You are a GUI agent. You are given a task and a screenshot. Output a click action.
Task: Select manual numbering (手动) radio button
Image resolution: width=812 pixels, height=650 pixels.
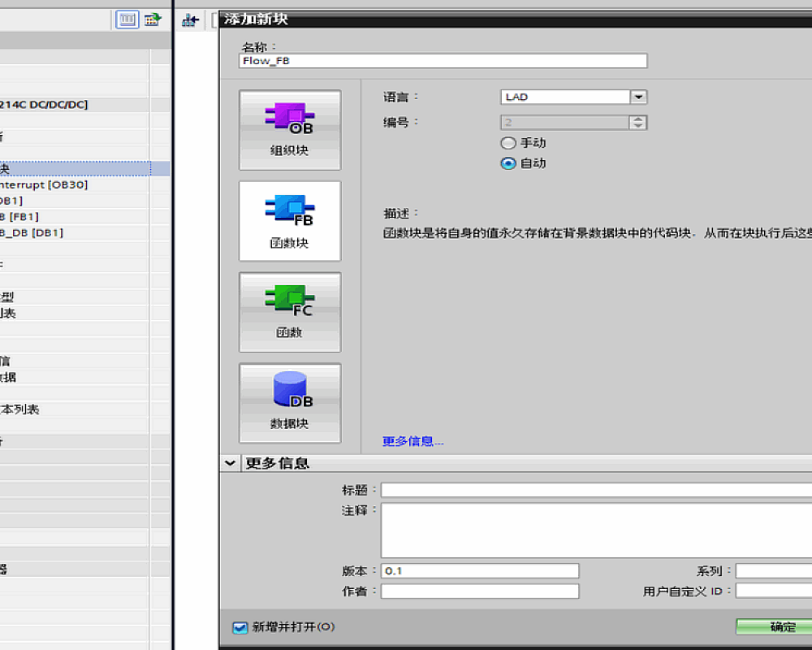click(x=509, y=143)
